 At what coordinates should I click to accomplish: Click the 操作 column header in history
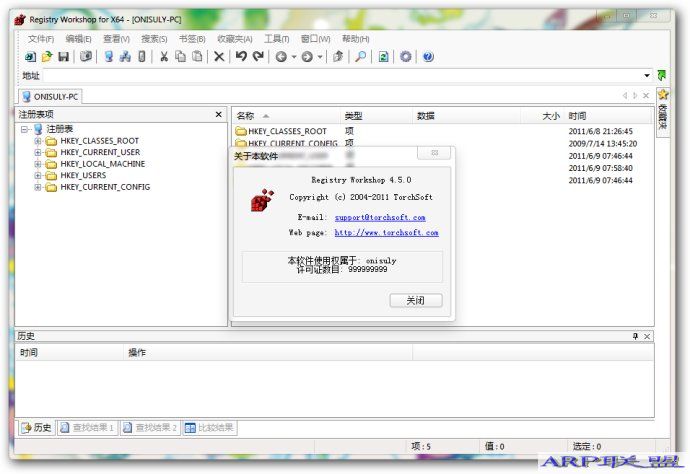tap(268, 353)
